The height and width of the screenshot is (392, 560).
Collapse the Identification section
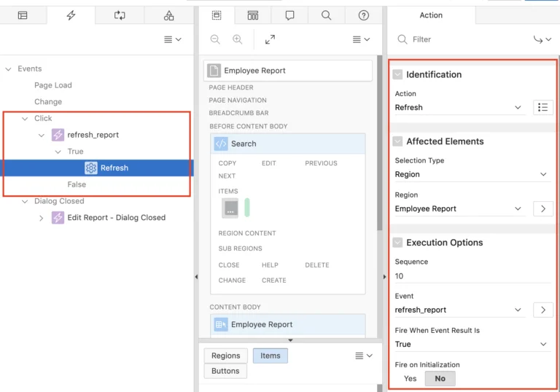click(397, 74)
